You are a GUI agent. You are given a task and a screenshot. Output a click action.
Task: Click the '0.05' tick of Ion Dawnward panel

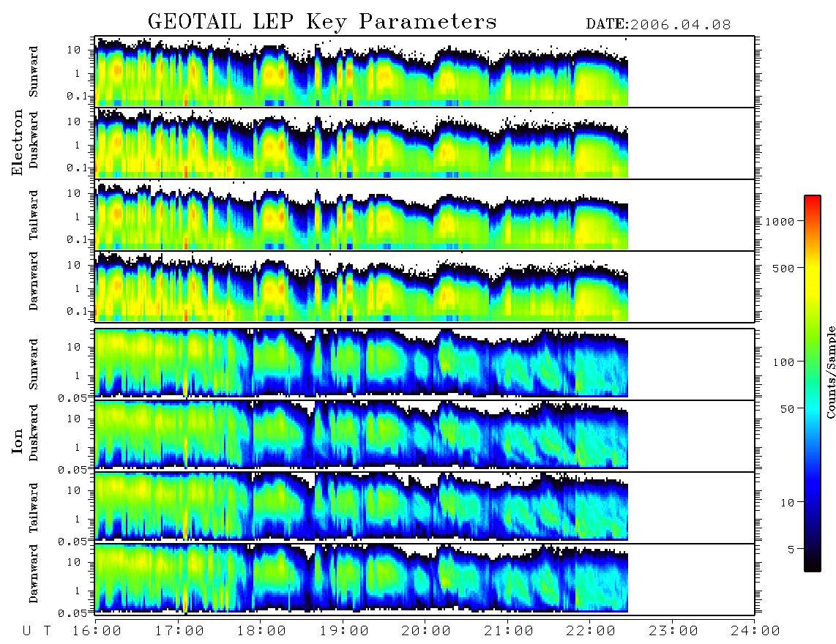[x=72, y=613]
